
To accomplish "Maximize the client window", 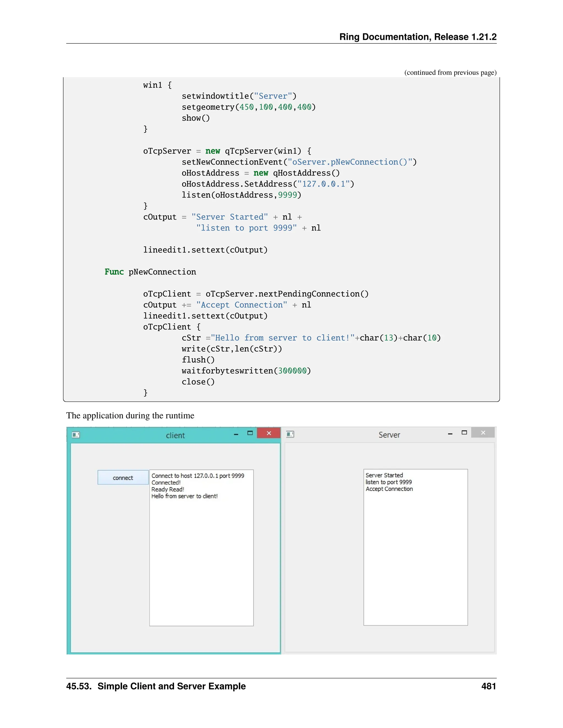I will (x=250, y=433).
